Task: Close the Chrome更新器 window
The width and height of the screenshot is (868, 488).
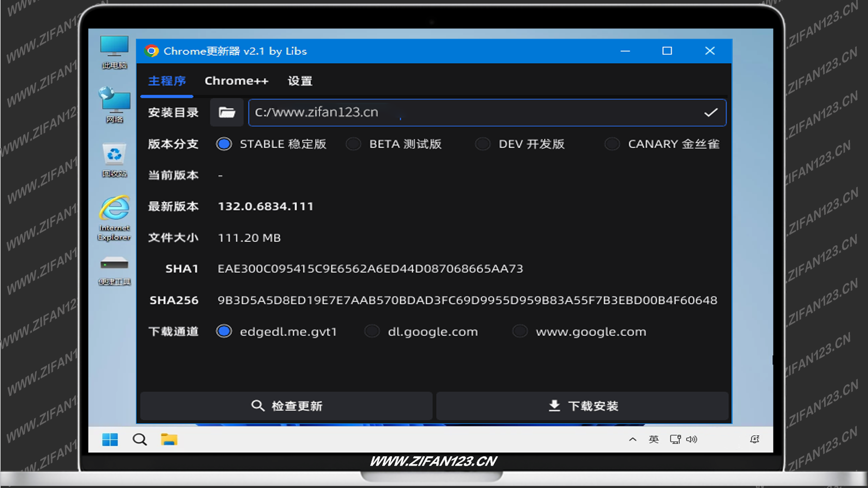Action: (x=710, y=51)
